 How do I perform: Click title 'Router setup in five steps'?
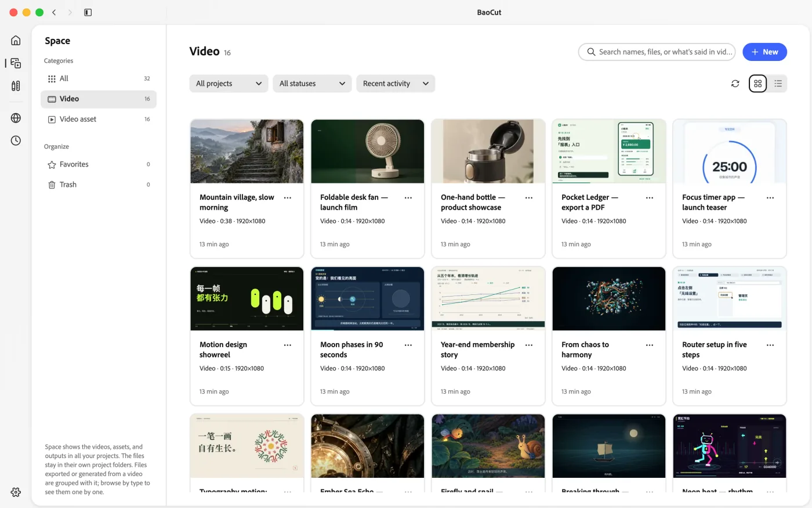715,350
